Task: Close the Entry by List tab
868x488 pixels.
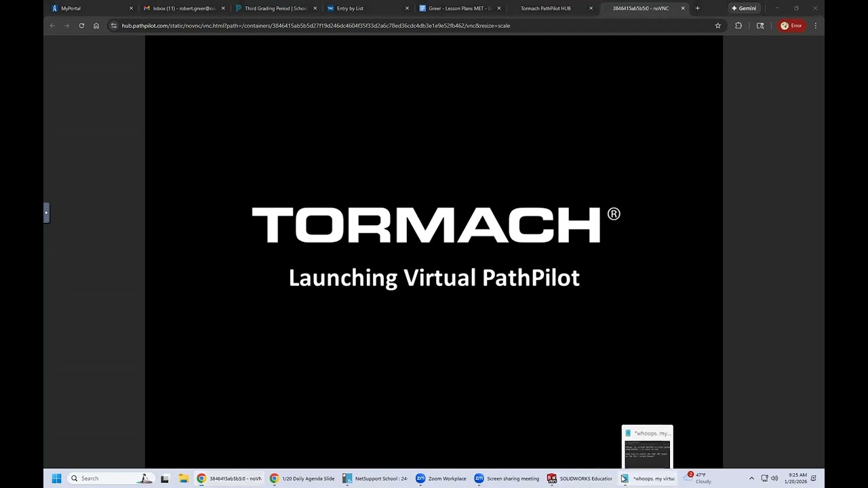Action: 407,8
